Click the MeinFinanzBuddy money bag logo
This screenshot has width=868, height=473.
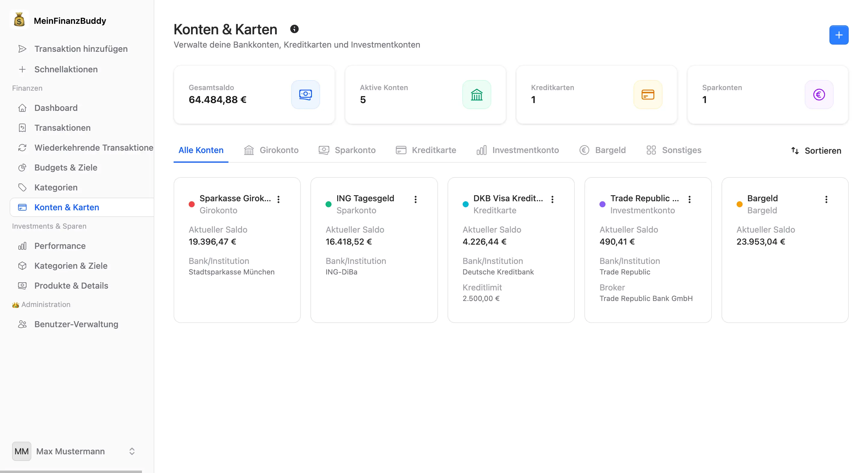[19, 20]
